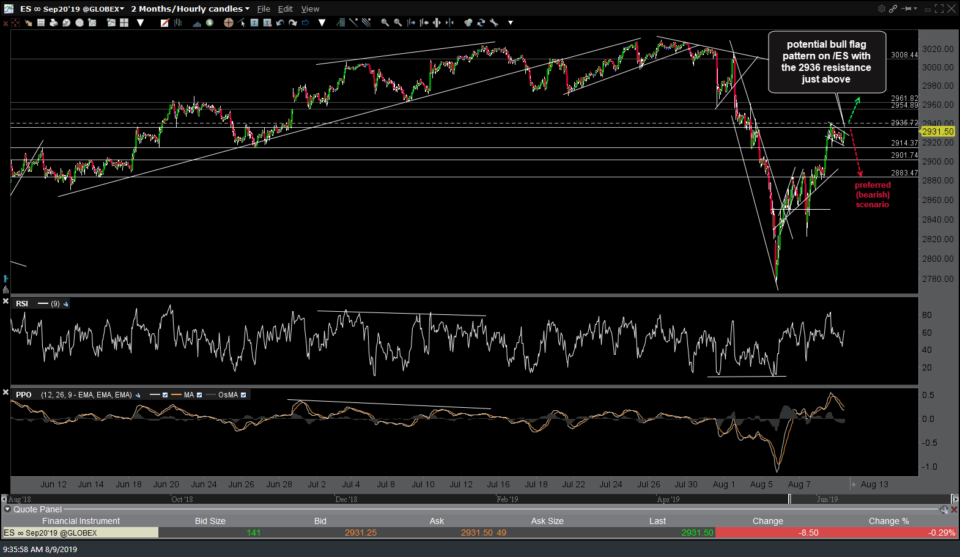Expand the small dropdown arrow at toolbar end

click(511, 23)
